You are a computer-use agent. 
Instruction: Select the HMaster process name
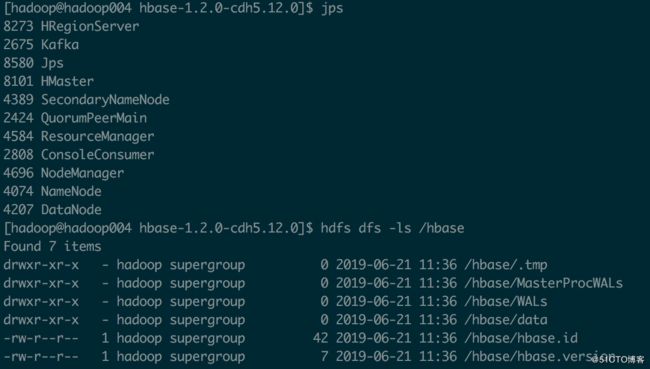tap(67, 81)
